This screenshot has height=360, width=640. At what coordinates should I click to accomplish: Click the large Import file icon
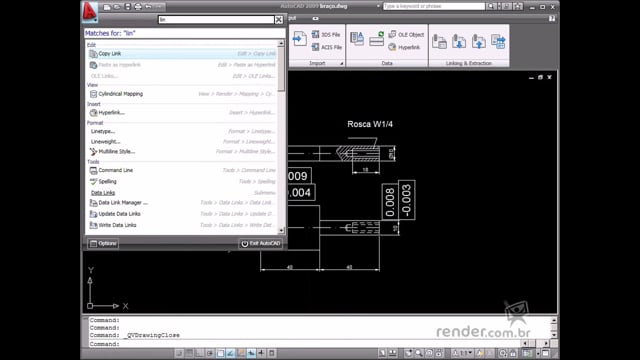pos(299,39)
